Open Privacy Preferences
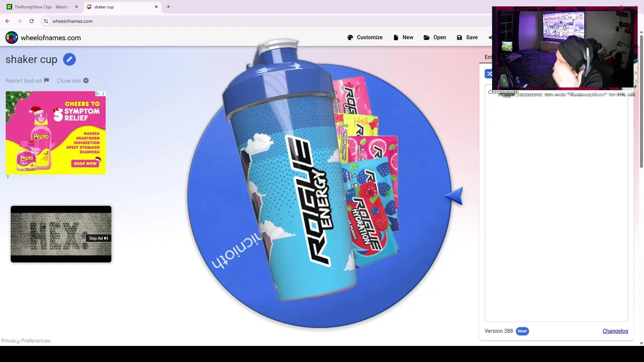Screen dimensions: 644x362 (x=26, y=341)
